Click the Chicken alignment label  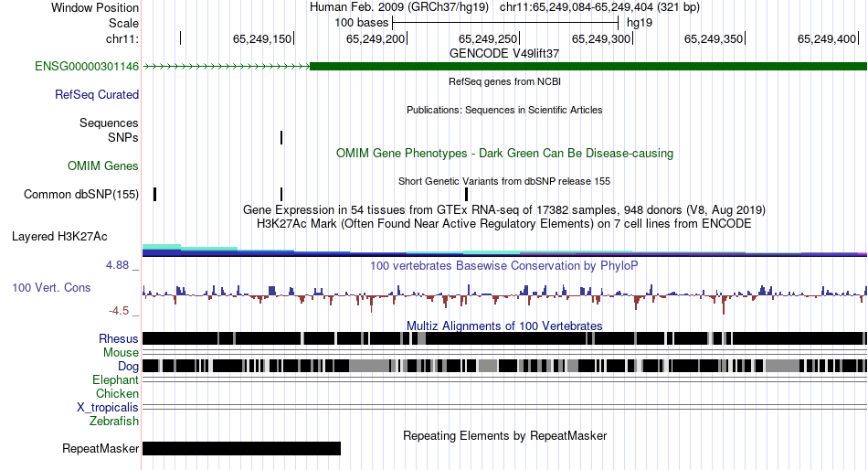coord(117,393)
